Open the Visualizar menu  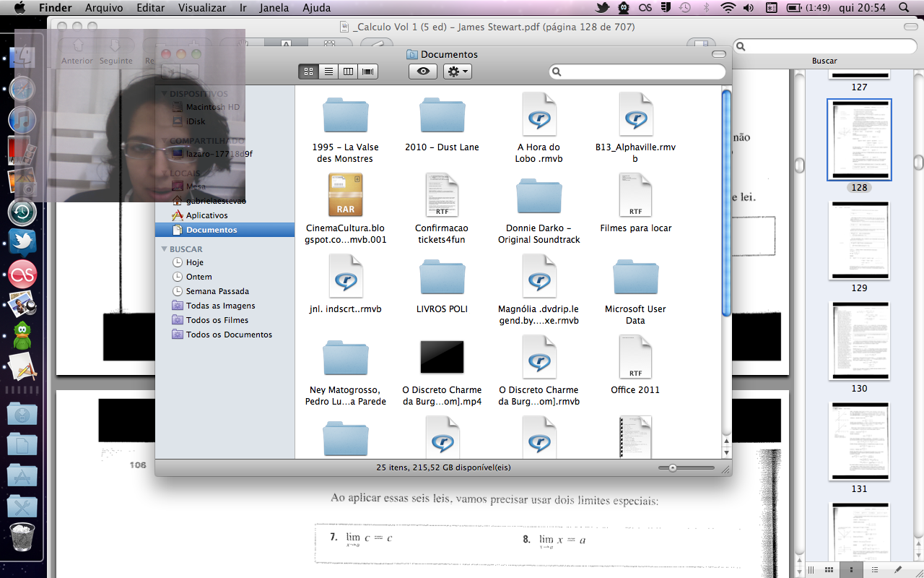click(202, 8)
